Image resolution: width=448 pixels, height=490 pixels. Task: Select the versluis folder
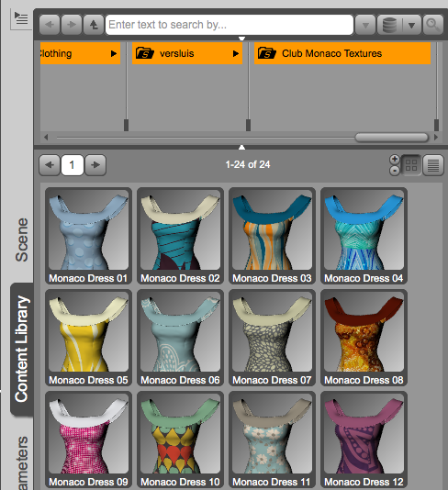pyautogui.click(x=187, y=53)
